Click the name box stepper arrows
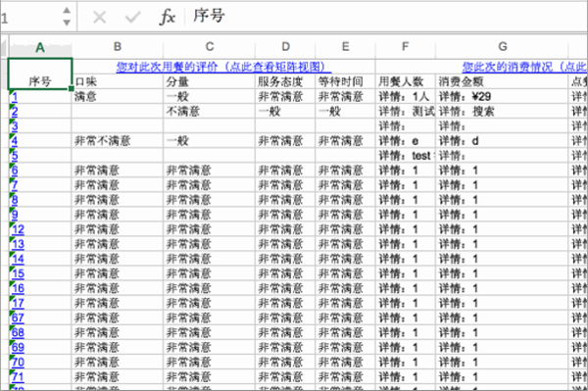The image size is (588, 391). click(67, 17)
